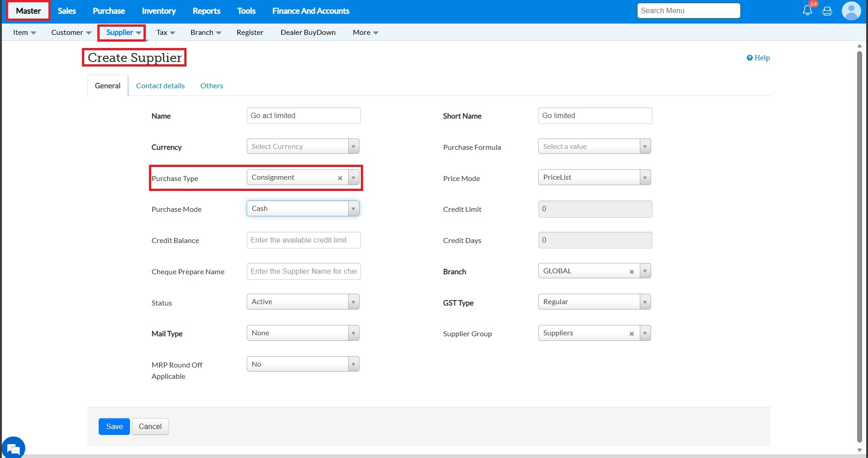
Task: Clear the GLOBAL branch selection
Action: click(632, 272)
